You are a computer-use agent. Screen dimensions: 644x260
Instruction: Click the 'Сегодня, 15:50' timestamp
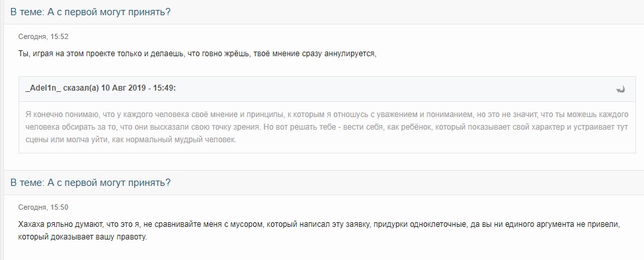pyautogui.click(x=43, y=208)
